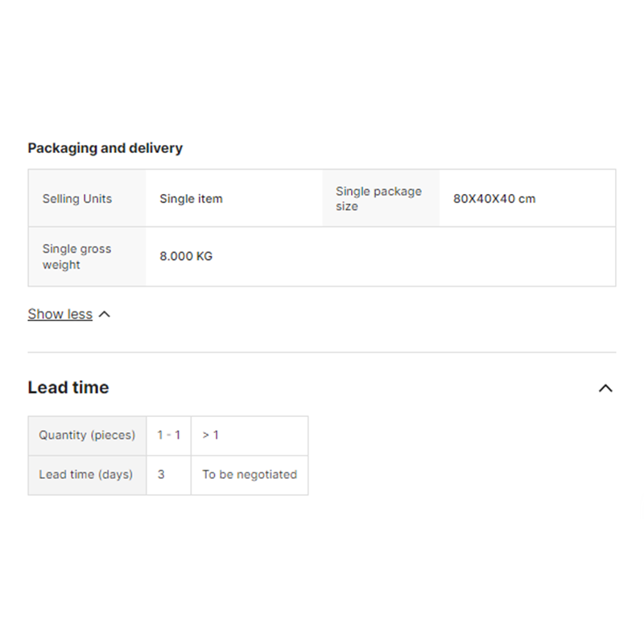Screen dimensions: 644x644
Task: Click the 8.000 KG weight value
Action: coord(186,257)
